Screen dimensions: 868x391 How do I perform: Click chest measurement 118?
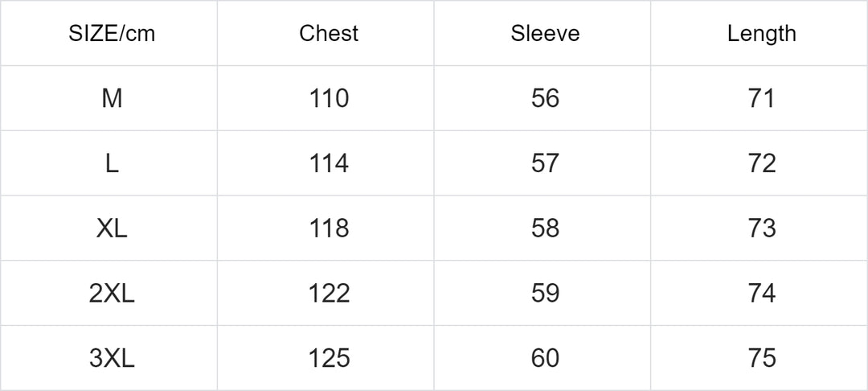[x=329, y=228]
